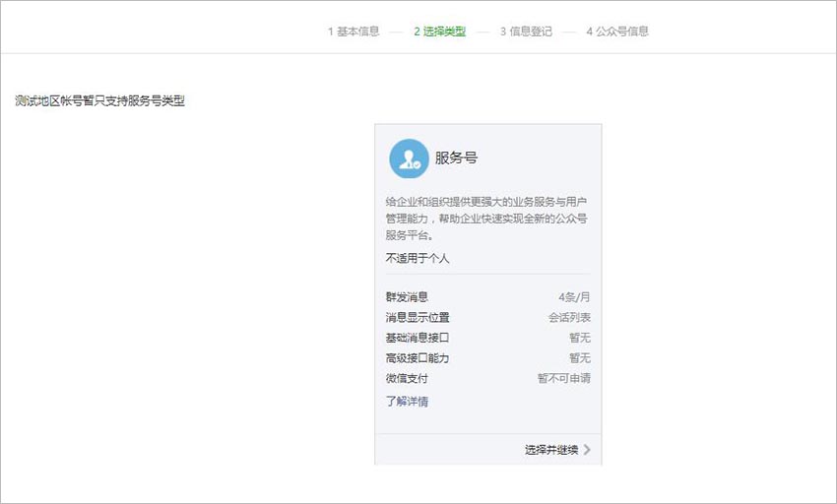
Task: Click the 不适用于个人 note
Action: [x=418, y=259]
